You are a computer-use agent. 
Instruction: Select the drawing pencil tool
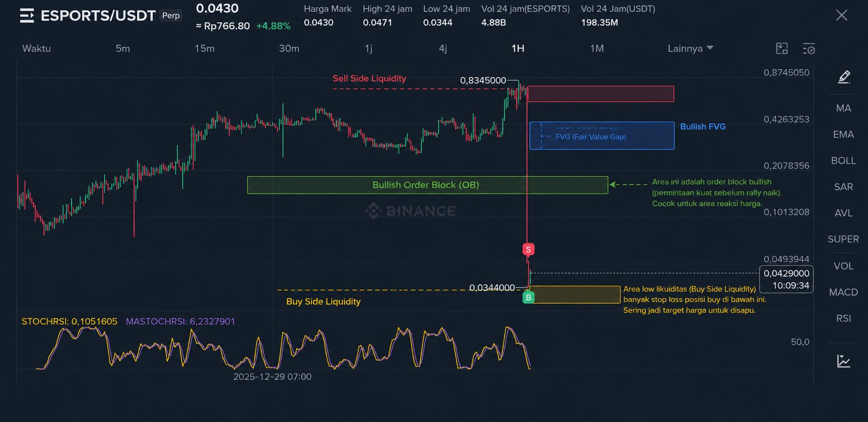tap(844, 77)
